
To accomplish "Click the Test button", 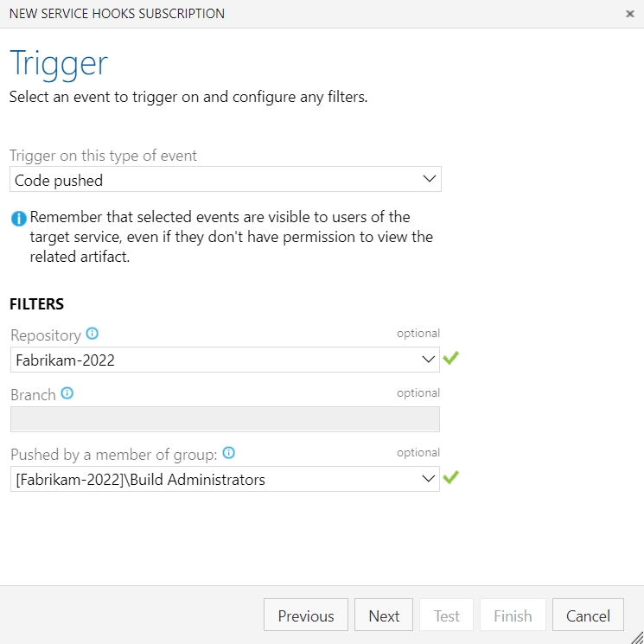I will 447,615.
